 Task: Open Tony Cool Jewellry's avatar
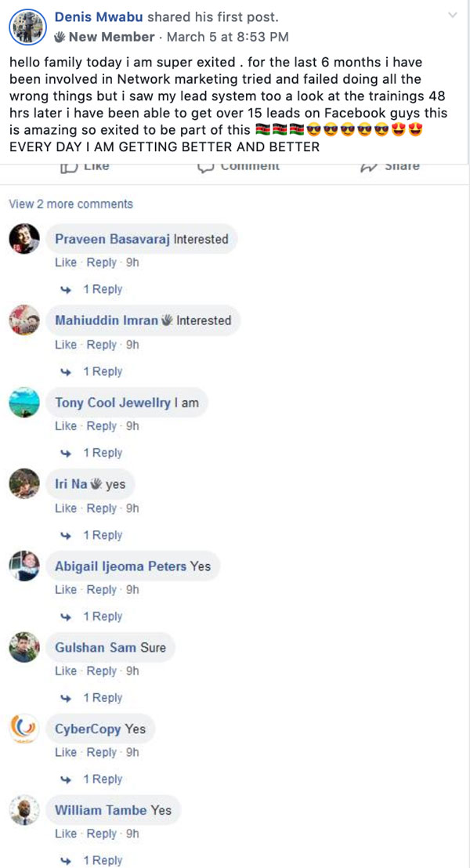pyautogui.click(x=24, y=403)
